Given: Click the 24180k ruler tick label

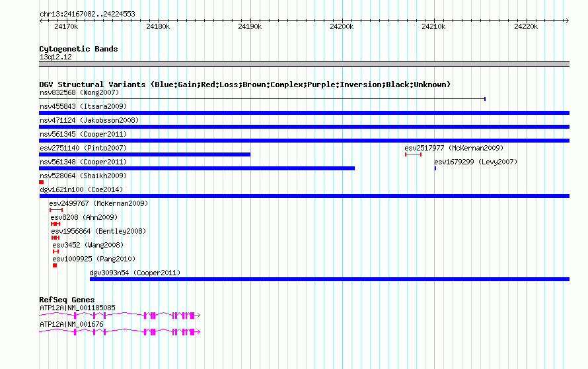Looking at the screenshot, I should tap(158, 26).
